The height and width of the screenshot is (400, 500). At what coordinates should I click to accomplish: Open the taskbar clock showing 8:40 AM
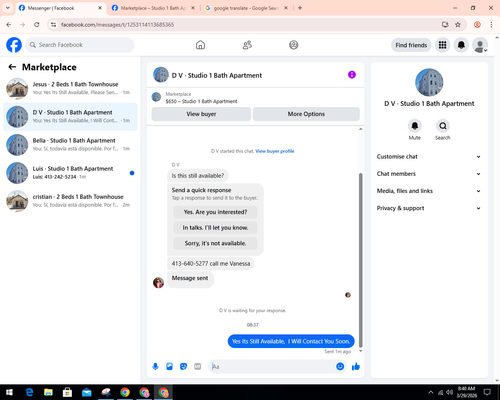coord(466,392)
